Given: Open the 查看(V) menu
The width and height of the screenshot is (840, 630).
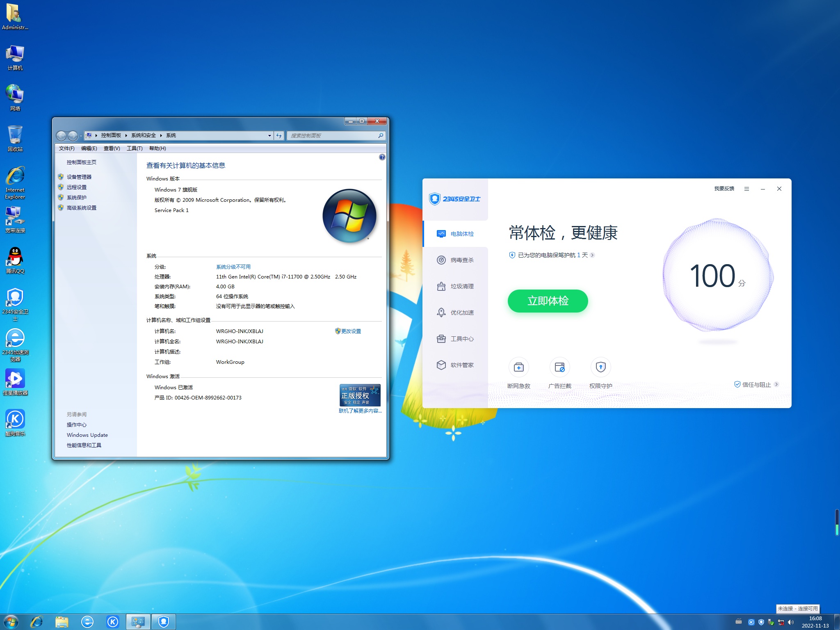Looking at the screenshot, I should click(112, 148).
